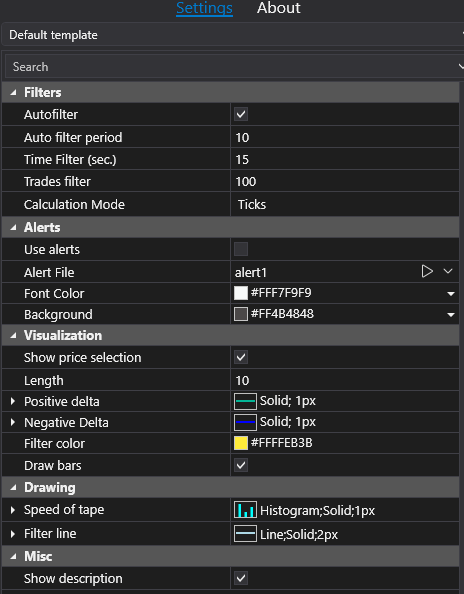Switch to the About tab
The height and width of the screenshot is (594, 464).
coord(279,8)
